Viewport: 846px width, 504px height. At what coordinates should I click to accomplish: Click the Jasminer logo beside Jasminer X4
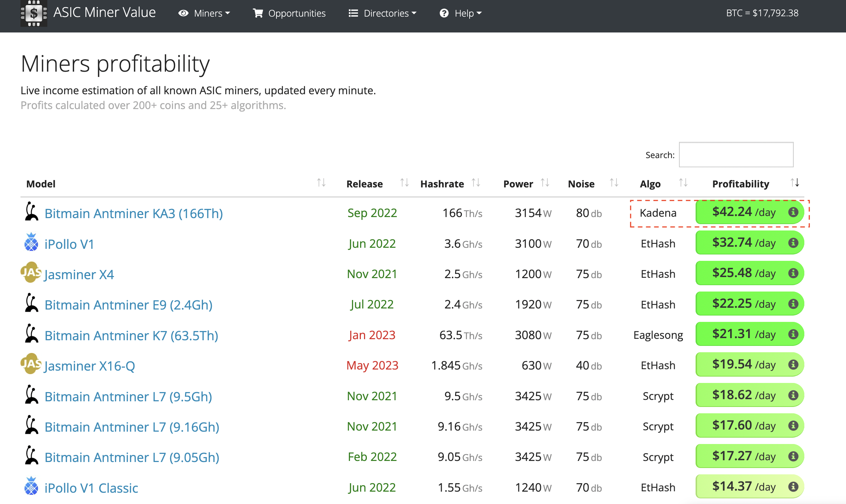(31, 272)
